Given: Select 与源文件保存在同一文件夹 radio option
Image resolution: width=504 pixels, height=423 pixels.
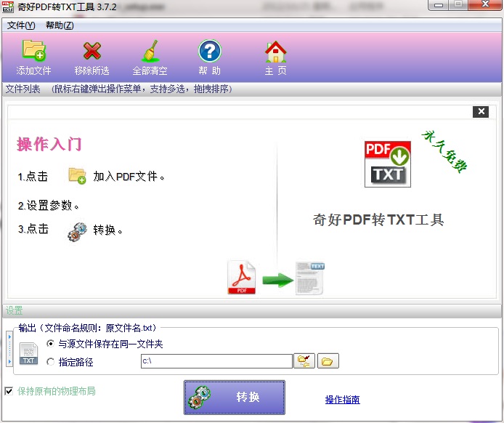Looking at the screenshot, I should tap(50, 344).
